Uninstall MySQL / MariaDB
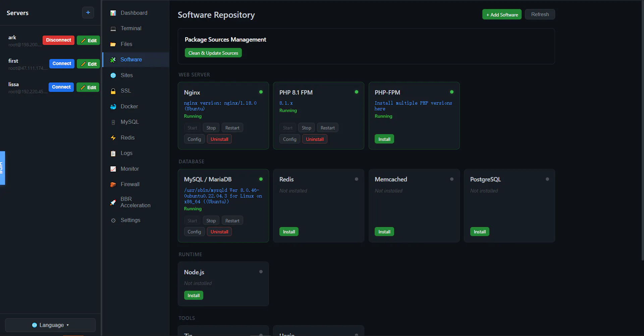Image resolution: width=644 pixels, height=336 pixels. [x=219, y=232]
